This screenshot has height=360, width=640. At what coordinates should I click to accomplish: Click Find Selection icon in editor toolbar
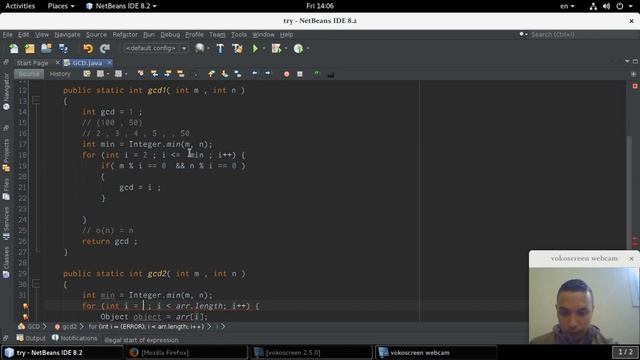point(140,74)
